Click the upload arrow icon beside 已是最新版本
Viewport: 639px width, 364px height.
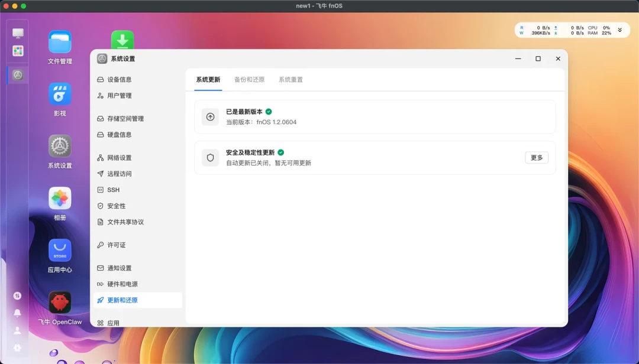coord(210,117)
